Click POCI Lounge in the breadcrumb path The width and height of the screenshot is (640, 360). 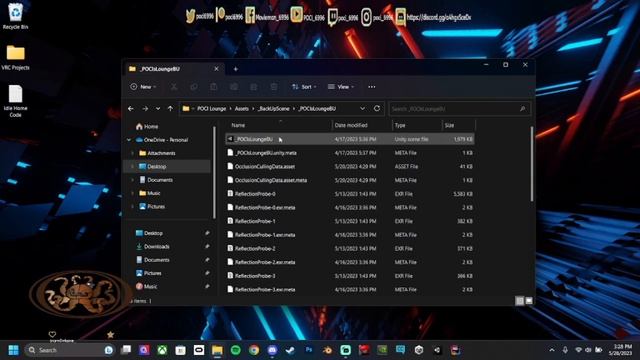[x=211, y=109]
